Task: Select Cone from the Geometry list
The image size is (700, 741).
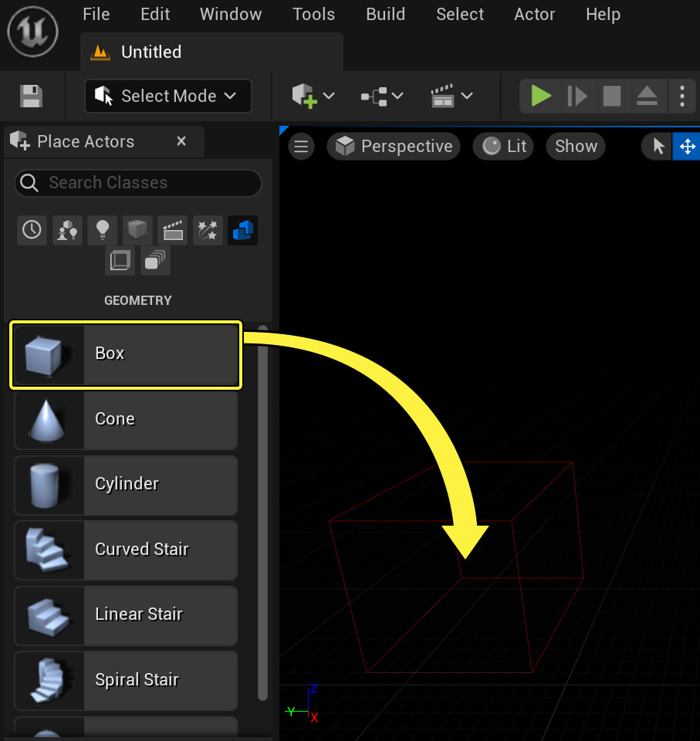Action: click(x=126, y=419)
